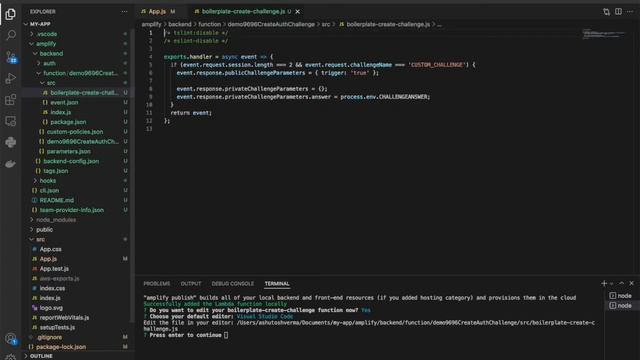Switch to DEBUG CONSOLE tab
The width and height of the screenshot is (640, 360).
233,284
